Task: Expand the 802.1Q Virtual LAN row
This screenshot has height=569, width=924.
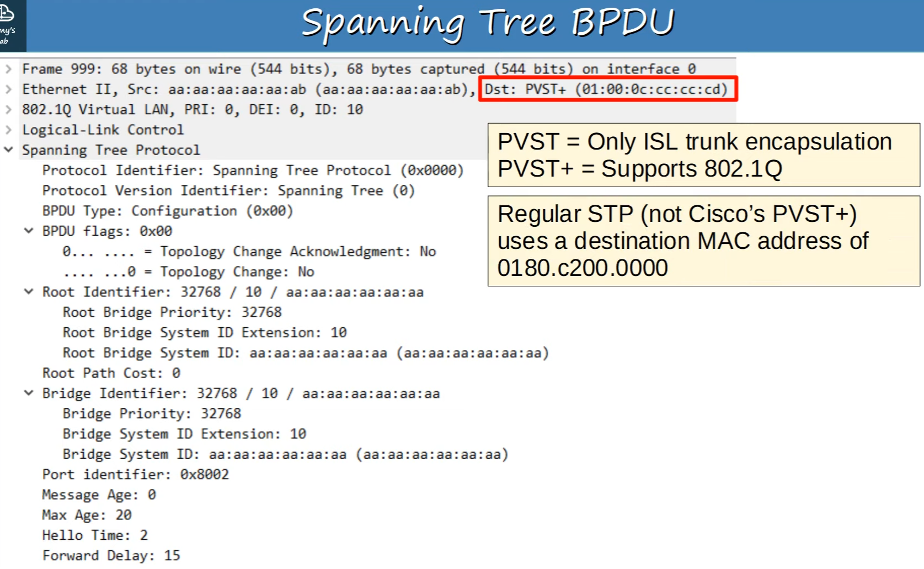Action: pos(8,109)
